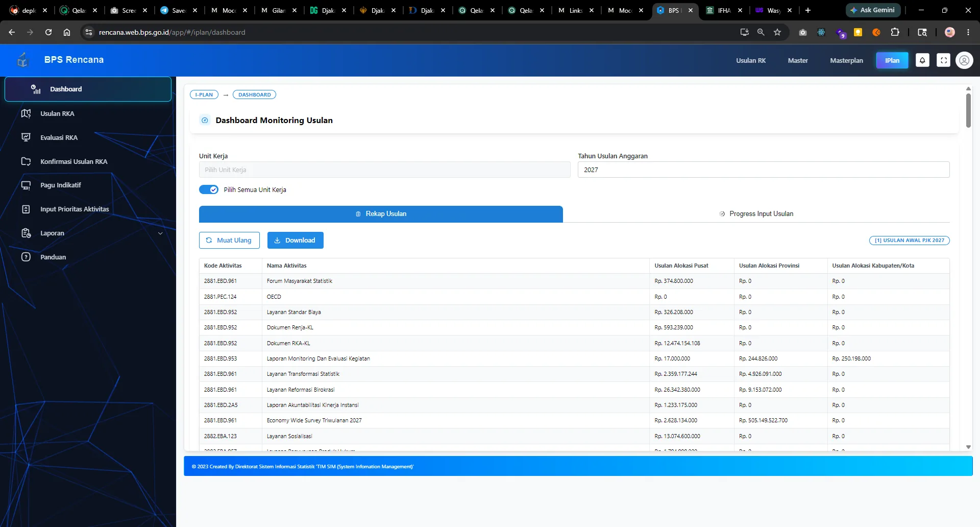Open the Usulan RK top menu
980x527 pixels.
click(751, 60)
